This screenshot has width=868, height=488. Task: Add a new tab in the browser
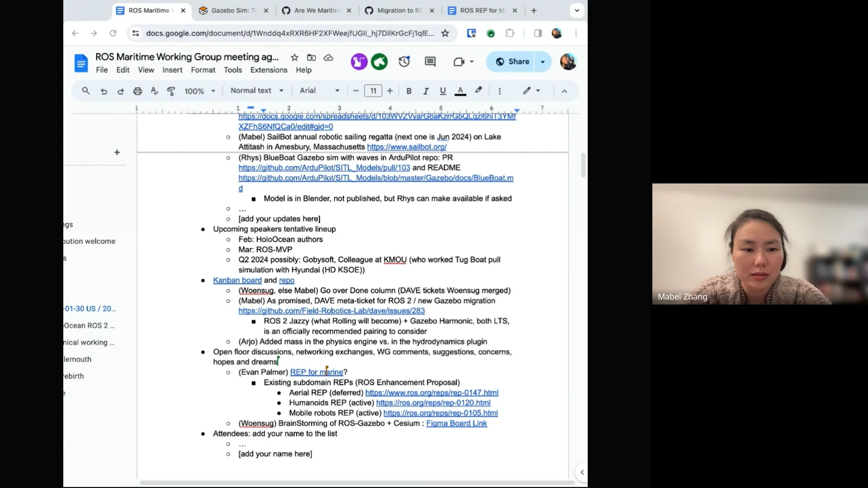(x=533, y=10)
